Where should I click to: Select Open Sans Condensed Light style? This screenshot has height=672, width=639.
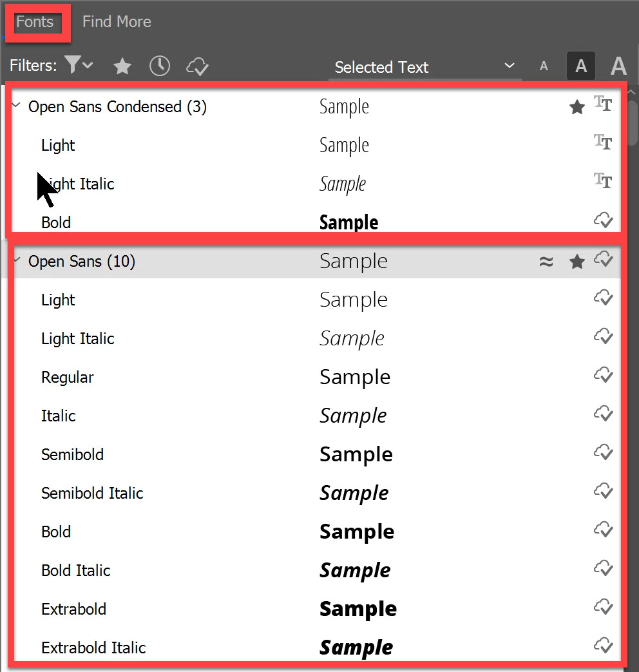click(58, 146)
